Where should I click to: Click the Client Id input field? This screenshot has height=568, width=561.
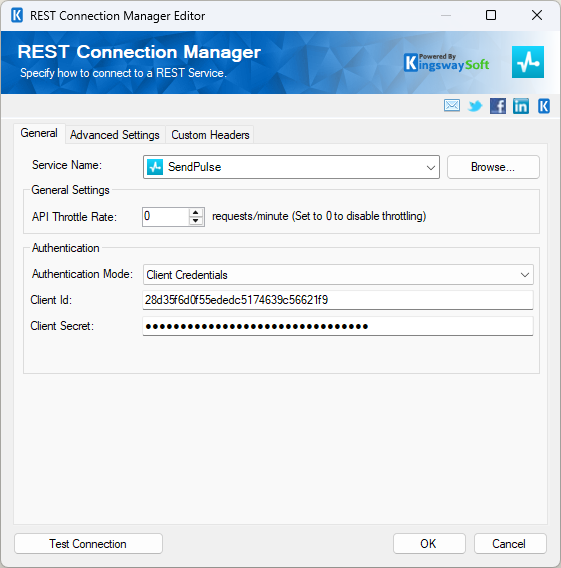(x=338, y=300)
